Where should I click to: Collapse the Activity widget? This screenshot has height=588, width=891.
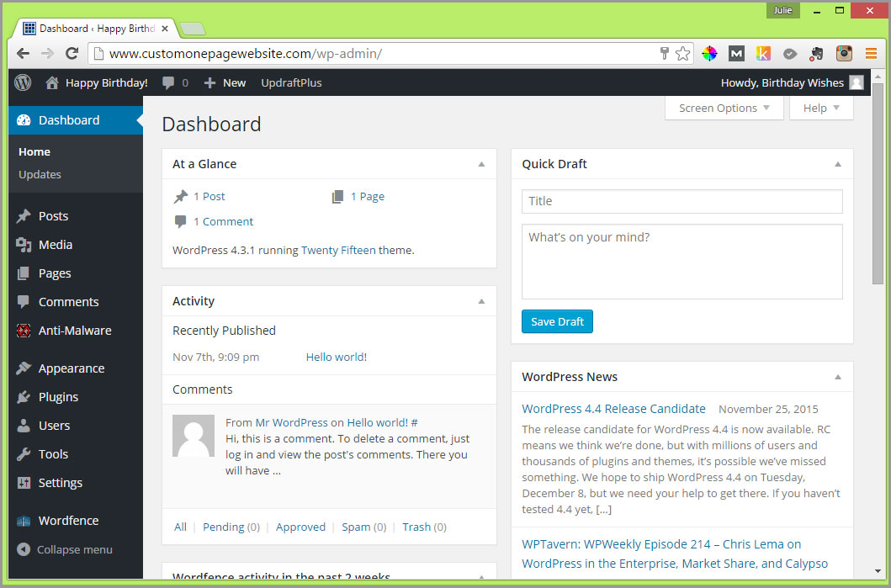coord(481,301)
